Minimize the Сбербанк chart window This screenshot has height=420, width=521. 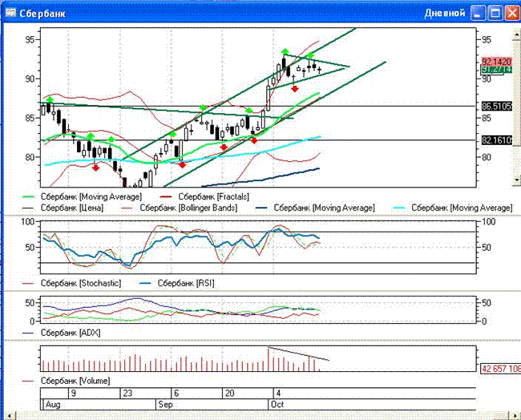pos(478,14)
